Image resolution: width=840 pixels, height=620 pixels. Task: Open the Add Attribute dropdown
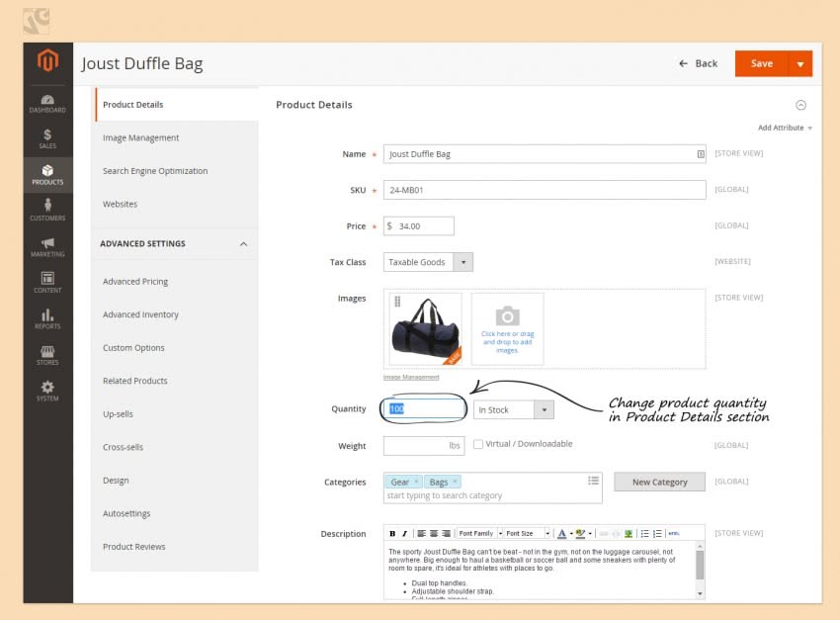(785, 128)
